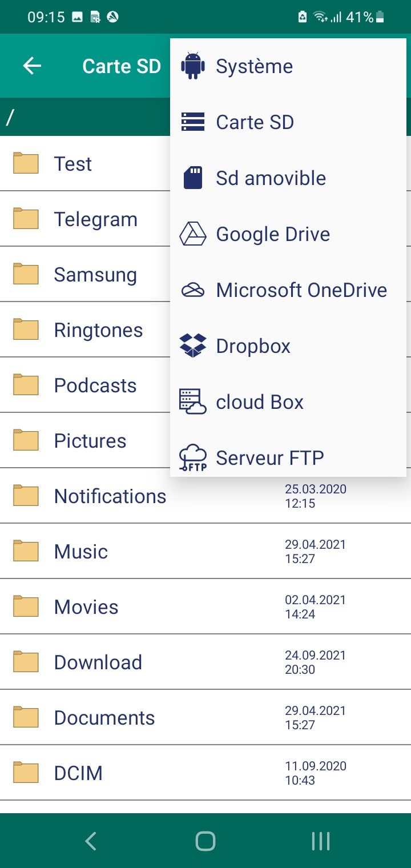The image size is (411, 868).
Task: Open the DCIM folder name
Action: [x=78, y=773]
